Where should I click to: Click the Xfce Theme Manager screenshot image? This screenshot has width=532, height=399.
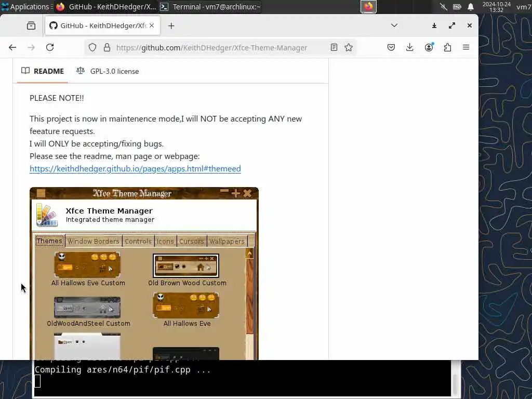[144, 273]
